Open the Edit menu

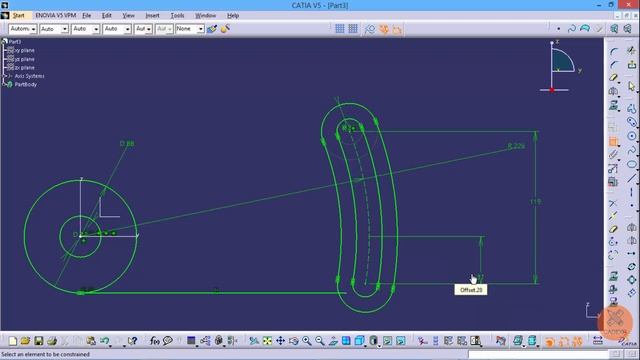point(107,16)
